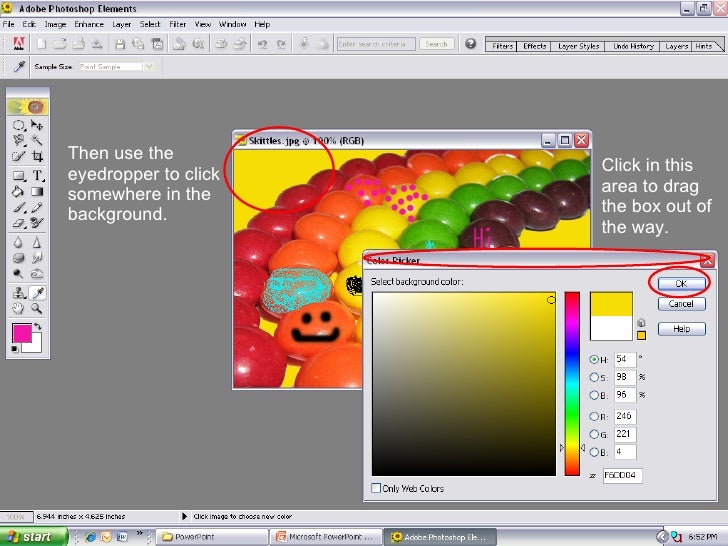
Task: Select the Hand tool
Action: 19,309
